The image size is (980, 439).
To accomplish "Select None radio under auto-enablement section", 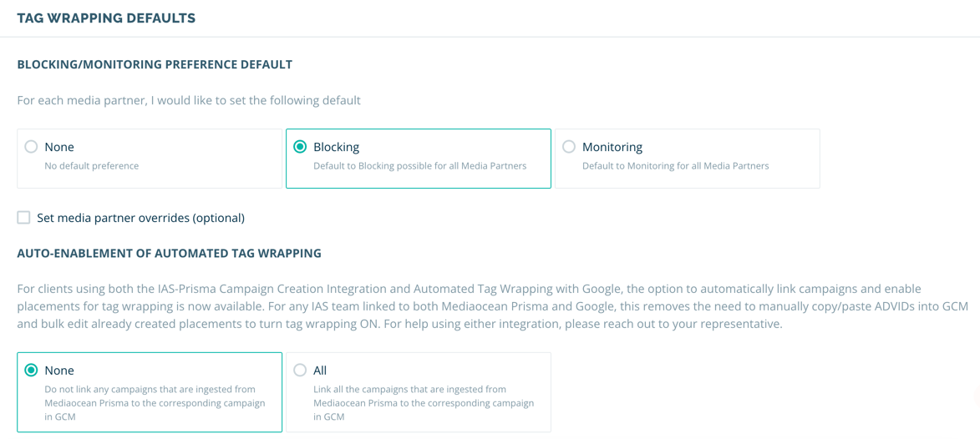I will point(30,371).
